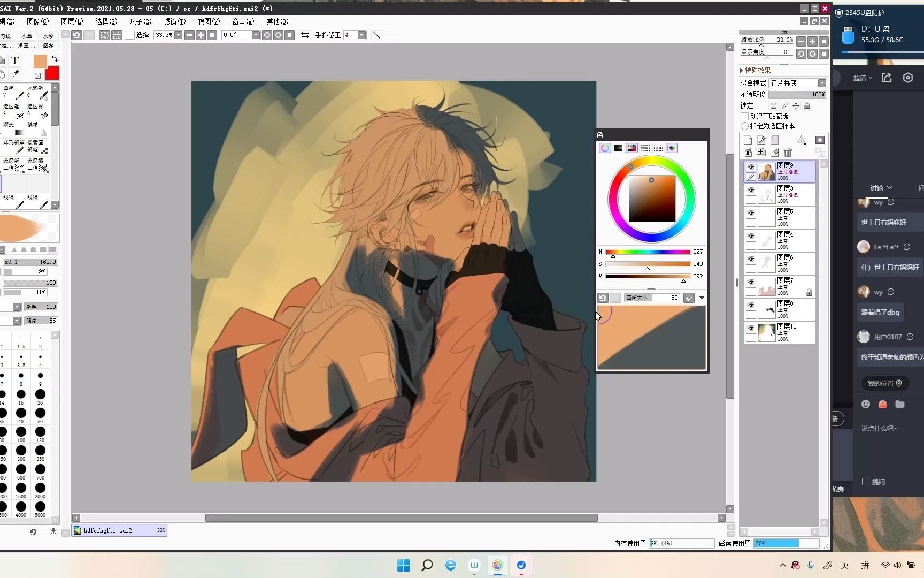Open taskbar Search
924x578 pixels.
tap(427, 565)
